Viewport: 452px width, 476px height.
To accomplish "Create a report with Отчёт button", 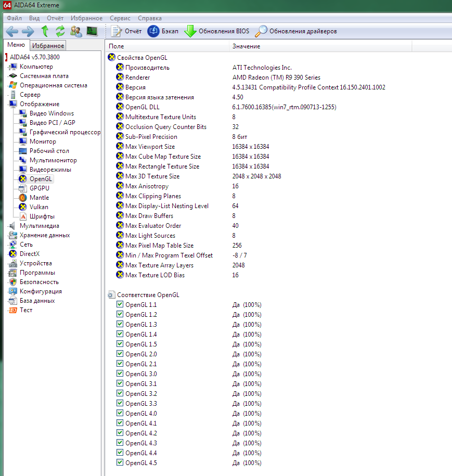I will click(x=126, y=31).
